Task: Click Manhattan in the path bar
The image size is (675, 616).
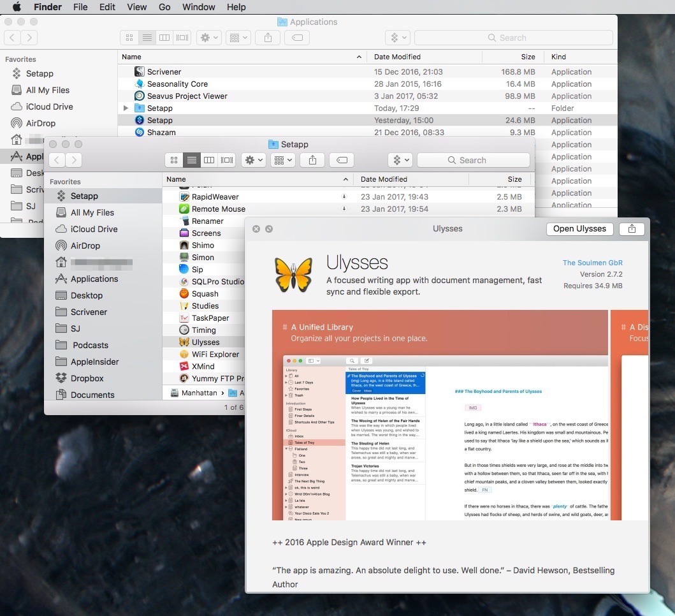Action: click(194, 393)
